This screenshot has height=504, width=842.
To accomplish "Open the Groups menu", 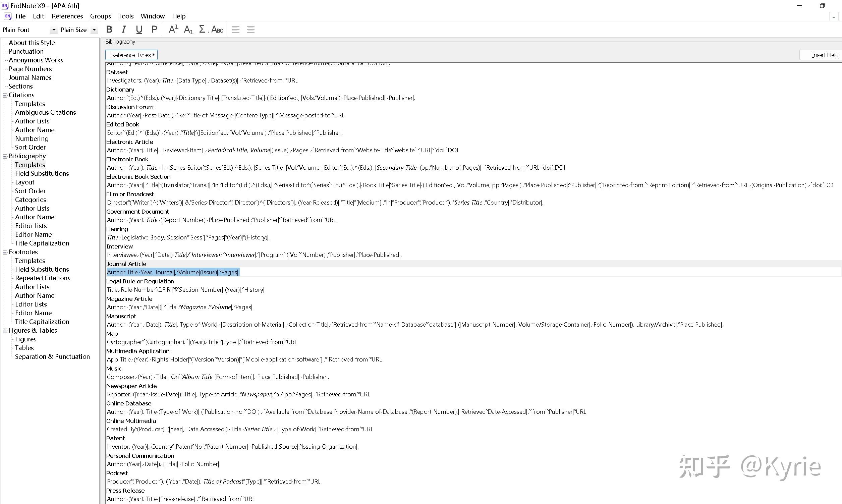I will click(101, 16).
